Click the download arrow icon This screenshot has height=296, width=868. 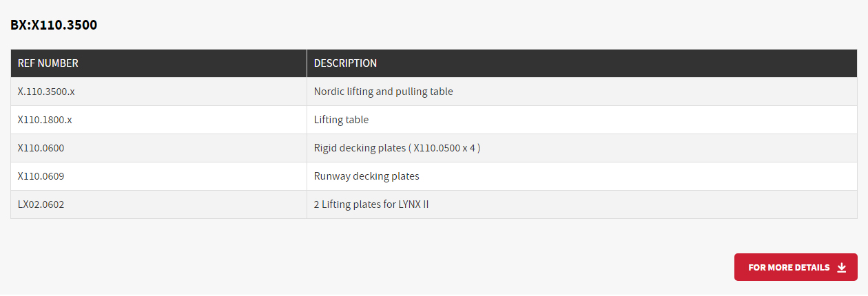tap(841, 267)
